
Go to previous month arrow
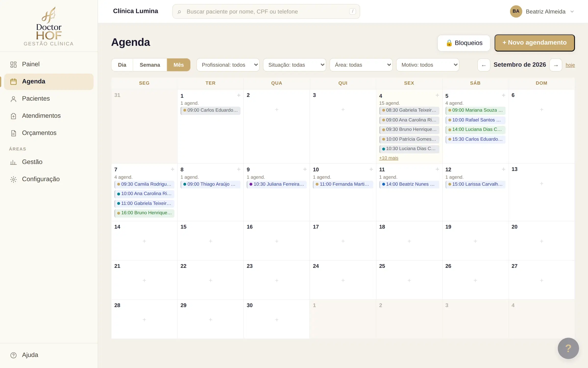(x=484, y=65)
